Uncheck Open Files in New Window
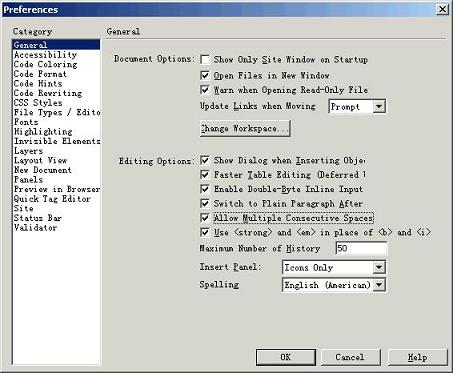The width and height of the screenshot is (453, 373). tap(205, 75)
